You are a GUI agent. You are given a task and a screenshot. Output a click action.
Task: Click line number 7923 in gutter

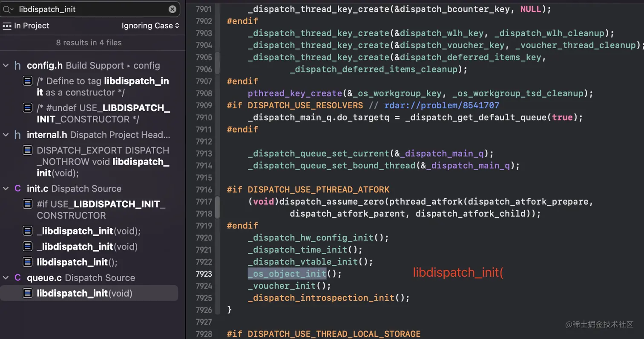(204, 274)
